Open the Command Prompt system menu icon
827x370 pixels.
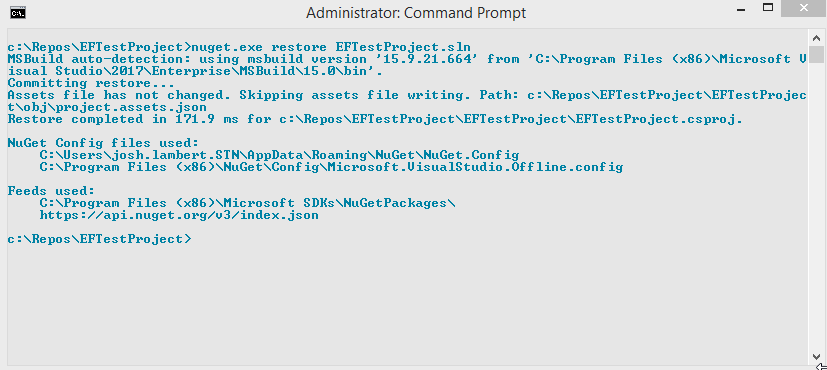[18, 13]
